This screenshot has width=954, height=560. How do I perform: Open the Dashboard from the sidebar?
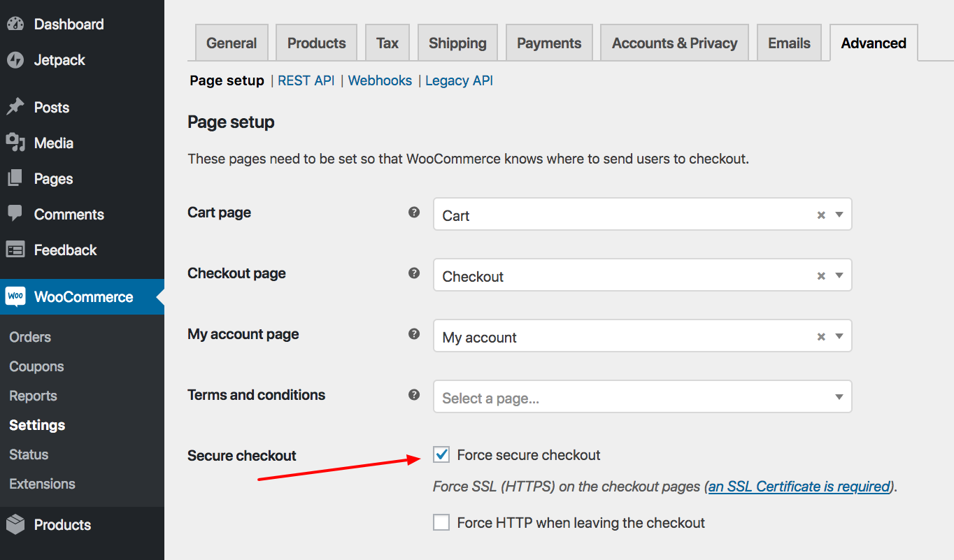(x=15, y=23)
